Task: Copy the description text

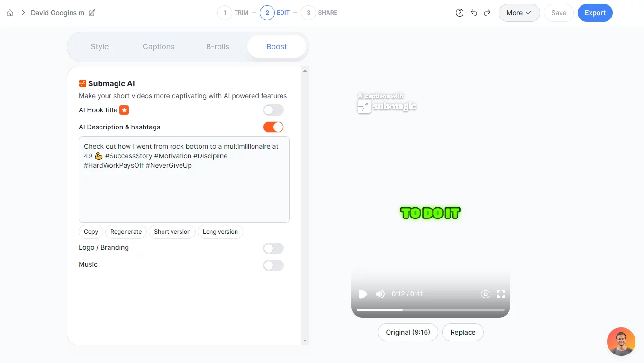Action: (91, 232)
